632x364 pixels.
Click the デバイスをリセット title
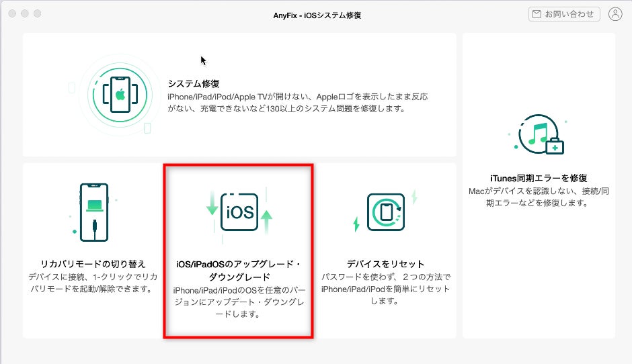[386, 264]
